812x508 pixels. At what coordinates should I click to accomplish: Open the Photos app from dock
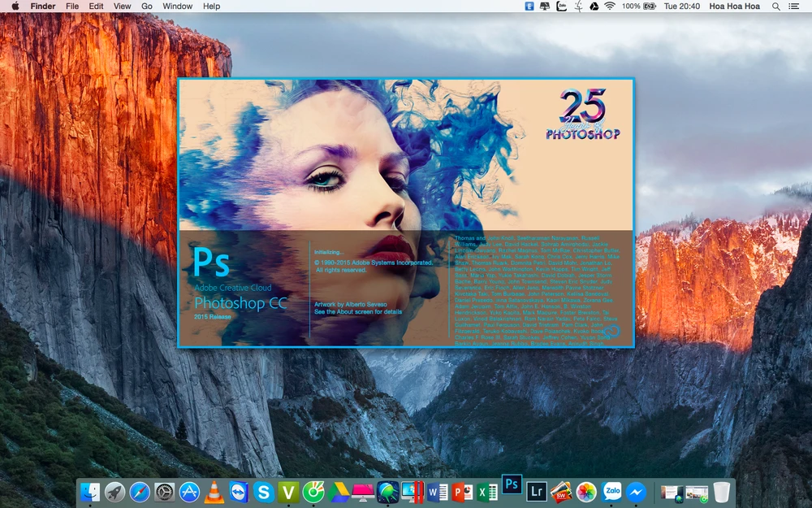[586, 492]
